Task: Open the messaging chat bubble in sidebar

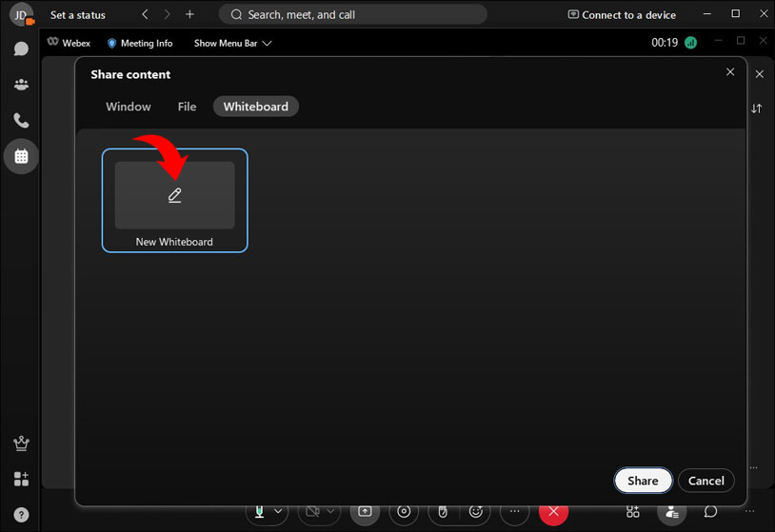Action: click(21, 49)
